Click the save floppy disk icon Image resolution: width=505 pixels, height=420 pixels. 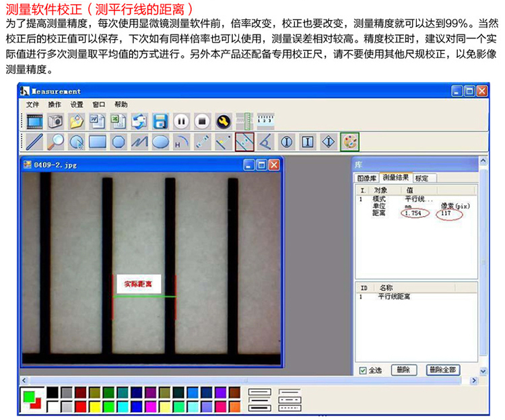coord(160,121)
